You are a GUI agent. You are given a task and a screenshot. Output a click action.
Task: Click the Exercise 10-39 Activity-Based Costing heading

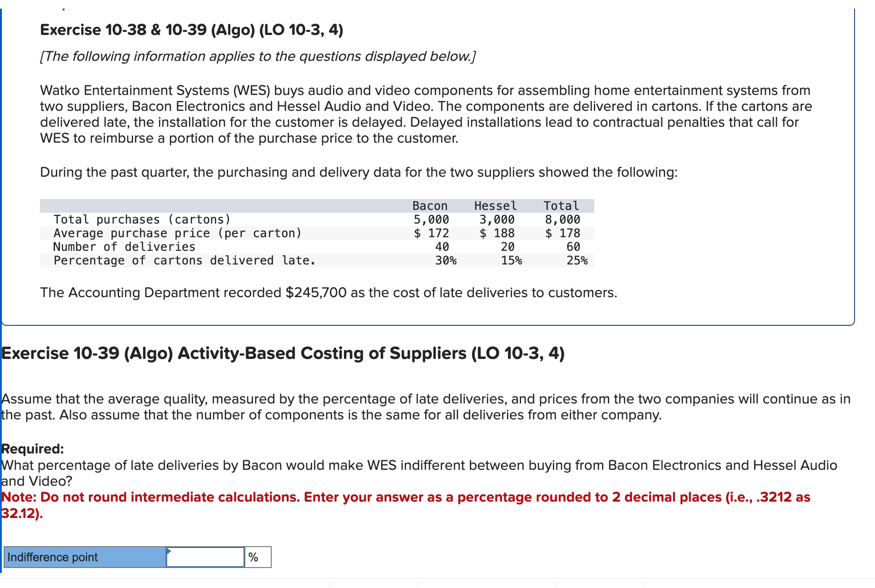tap(283, 353)
